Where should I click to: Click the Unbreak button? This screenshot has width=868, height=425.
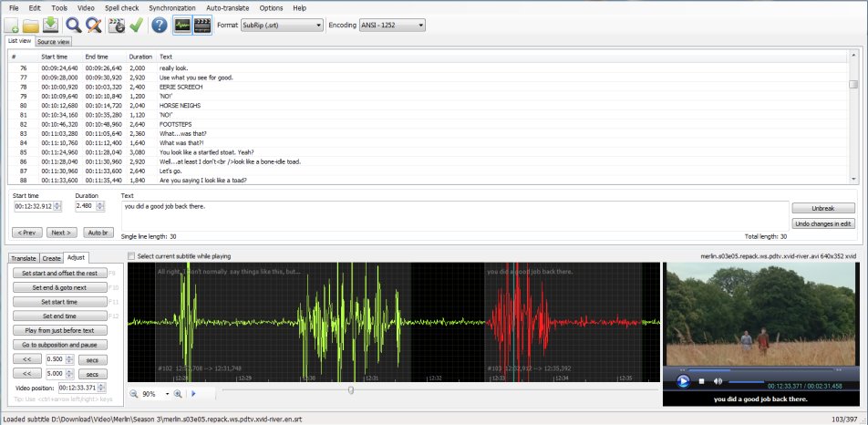point(821,208)
